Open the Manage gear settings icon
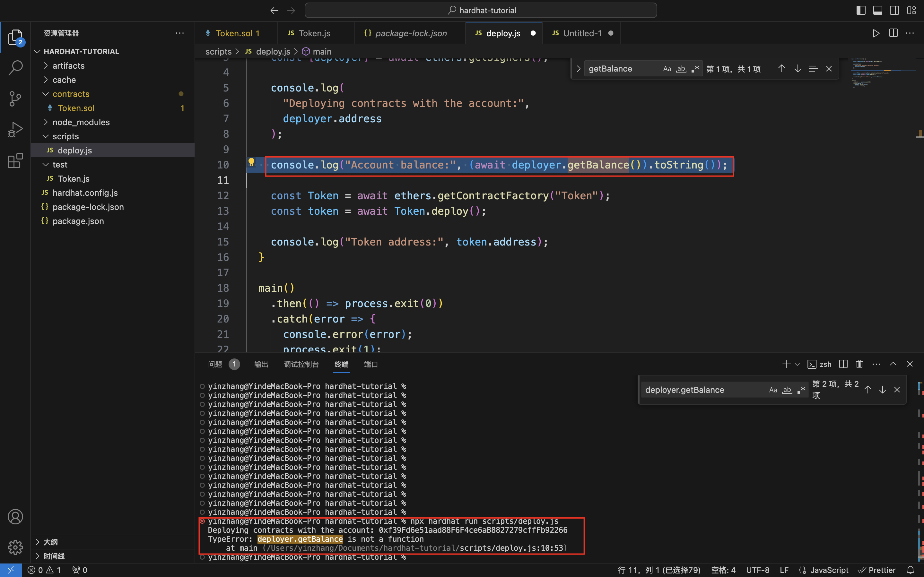Viewport: 924px width, 577px height. 15,547
